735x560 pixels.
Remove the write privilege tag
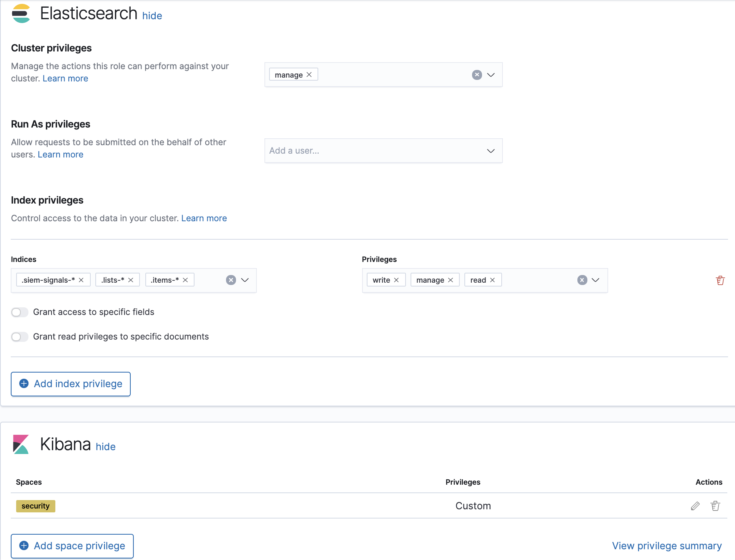coord(396,280)
